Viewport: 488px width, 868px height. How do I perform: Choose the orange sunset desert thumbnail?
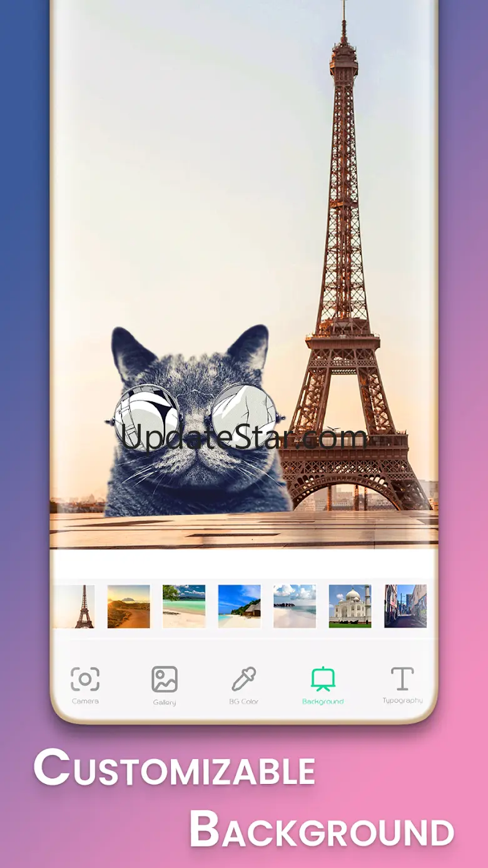(129, 606)
